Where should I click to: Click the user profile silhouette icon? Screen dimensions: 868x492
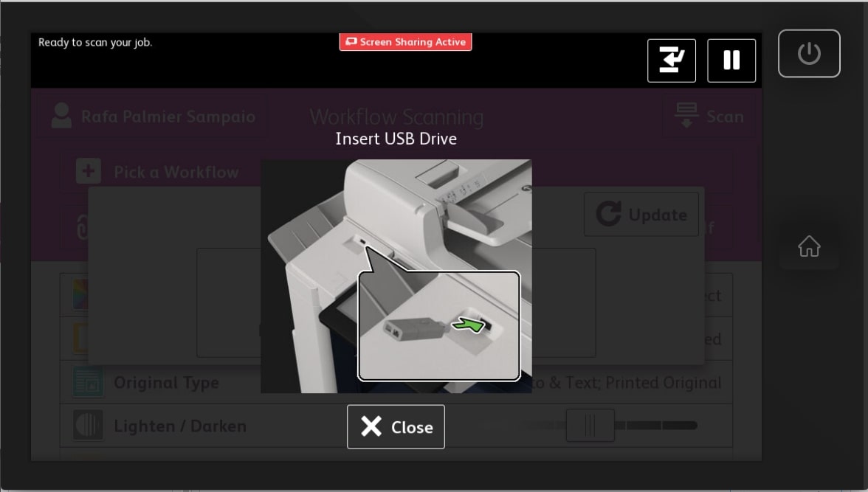[x=61, y=116]
